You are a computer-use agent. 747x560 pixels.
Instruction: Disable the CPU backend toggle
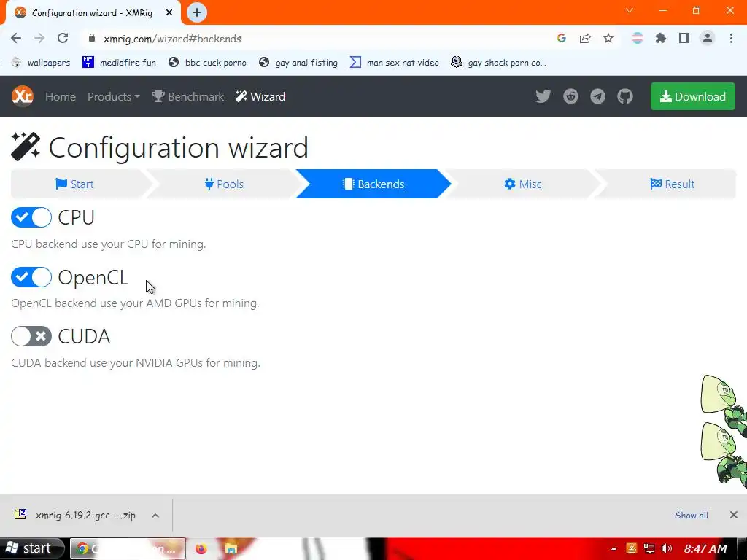pos(31,217)
